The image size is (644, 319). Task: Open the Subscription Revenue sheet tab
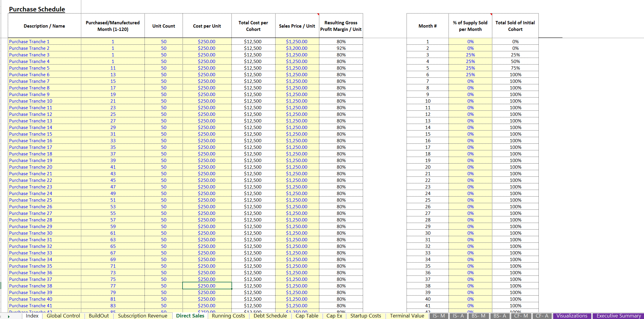142,316
